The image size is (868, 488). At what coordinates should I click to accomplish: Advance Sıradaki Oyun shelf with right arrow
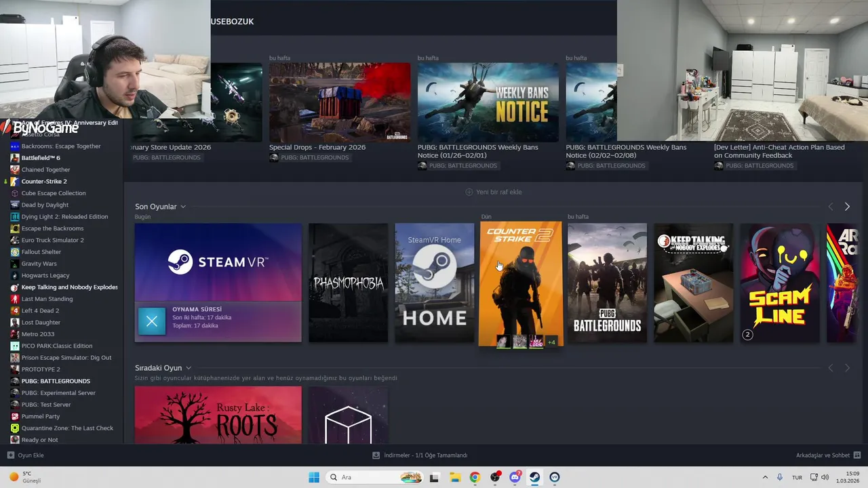click(x=847, y=368)
